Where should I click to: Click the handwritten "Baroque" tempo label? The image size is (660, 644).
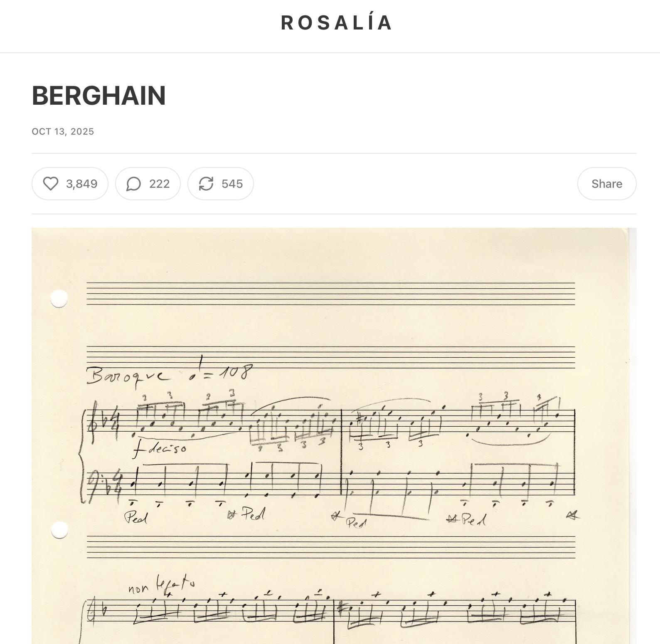coord(128,376)
